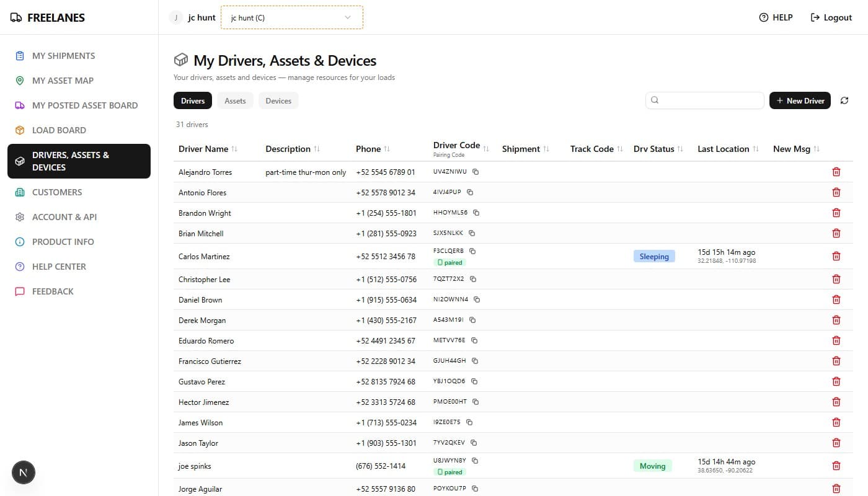Switch to the Devices tab

tap(278, 100)
